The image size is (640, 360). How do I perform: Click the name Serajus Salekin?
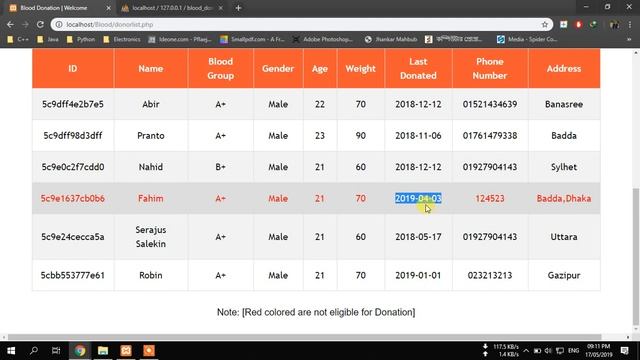coord(151,237)
